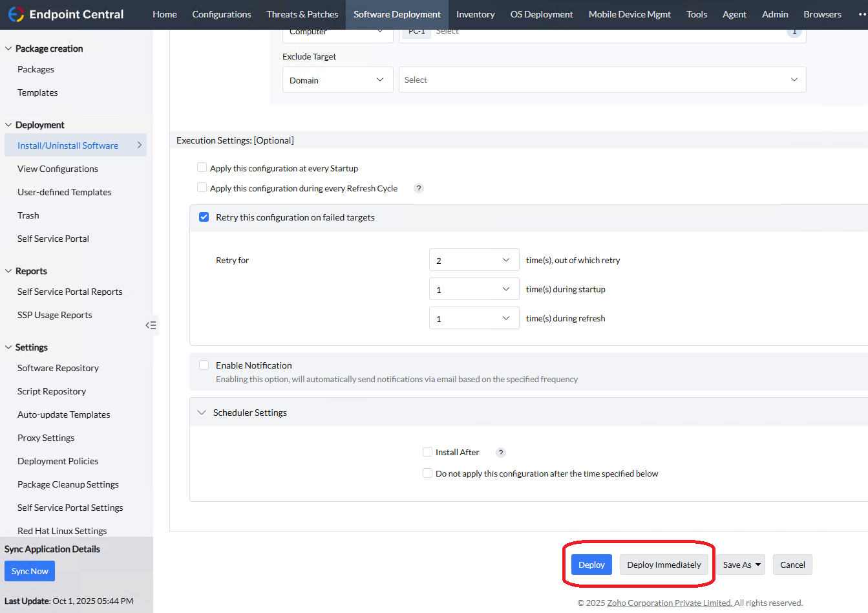Image resolution: width=868 pixels, height=613 pixels.
Task: Click the Exclude Target Select field
Action: click(x=601, y=80)
